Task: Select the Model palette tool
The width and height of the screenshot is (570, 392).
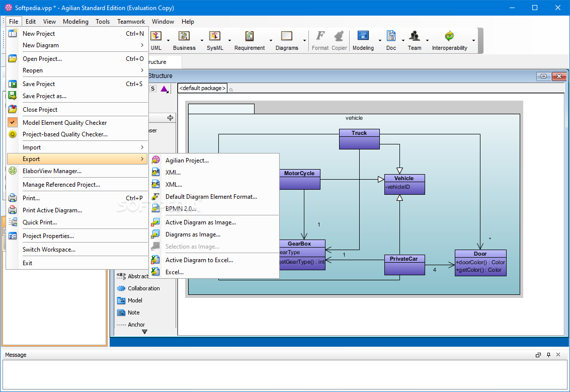Action: [x=130, y=300]
